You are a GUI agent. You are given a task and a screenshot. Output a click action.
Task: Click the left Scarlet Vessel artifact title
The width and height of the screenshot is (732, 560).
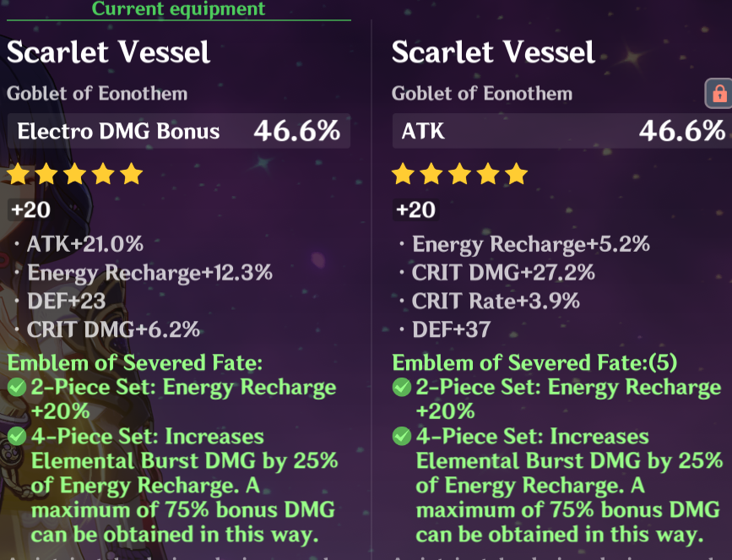pos(109,52)
